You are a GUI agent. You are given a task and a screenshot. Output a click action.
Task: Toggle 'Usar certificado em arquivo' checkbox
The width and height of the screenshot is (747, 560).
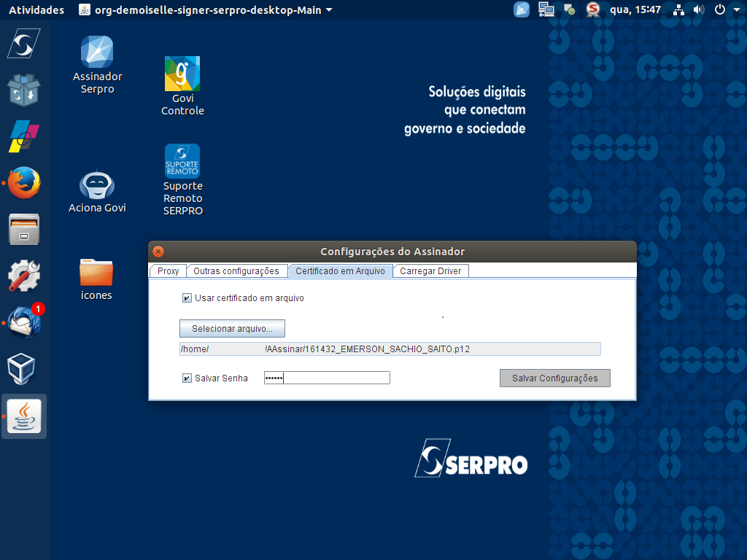tap(187, 298)
